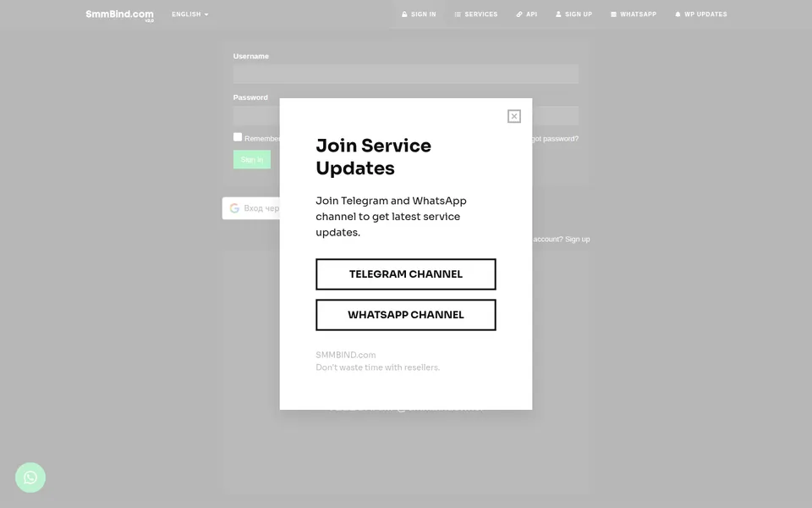Click the user icon beside Sign Up
This screenshot has width=812, height=508.
[558, 14]
